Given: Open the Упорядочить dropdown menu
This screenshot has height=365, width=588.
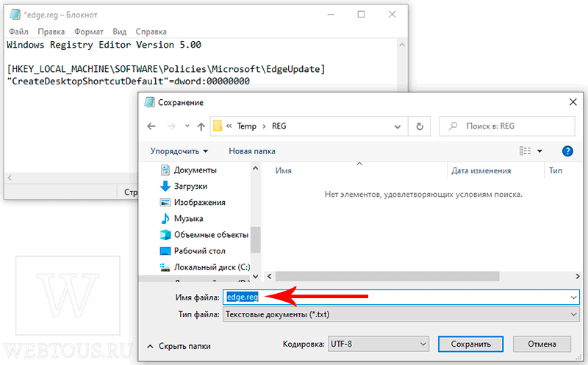Looking at the screenshot, I should click(x=179, y=151).
